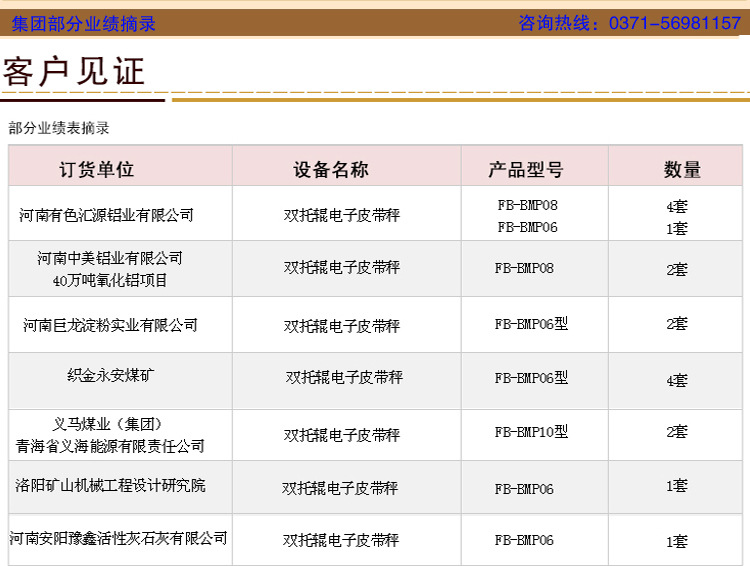Click quantity 4套 in 织金永安煤矿 row

coord(677,380)
